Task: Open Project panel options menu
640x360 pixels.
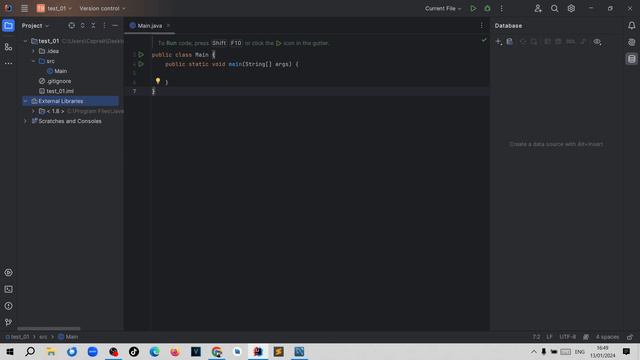Action: point(104,25)
